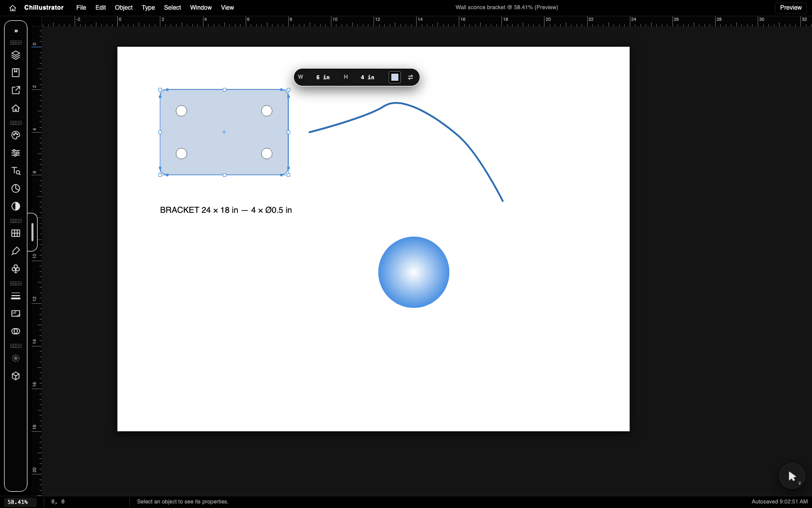Select the blue gradient circle on artboard
This screenshot has width=812, height=508.
pyautogui.click(x=414, y=272)
